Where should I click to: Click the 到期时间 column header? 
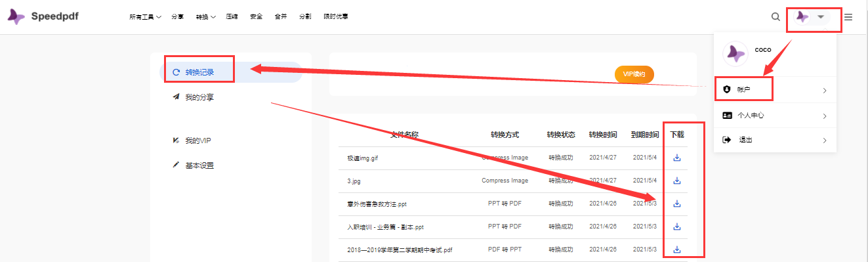[x=645, y=135]
